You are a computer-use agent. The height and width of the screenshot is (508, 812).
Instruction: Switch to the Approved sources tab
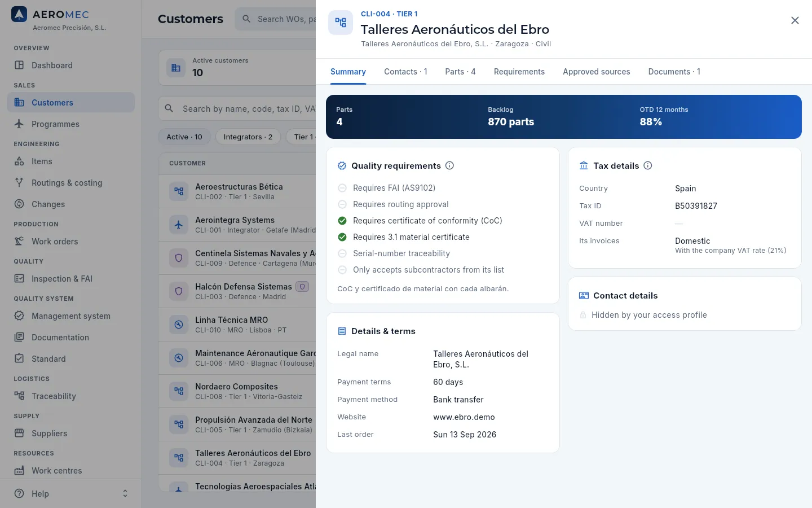point(597,72)
